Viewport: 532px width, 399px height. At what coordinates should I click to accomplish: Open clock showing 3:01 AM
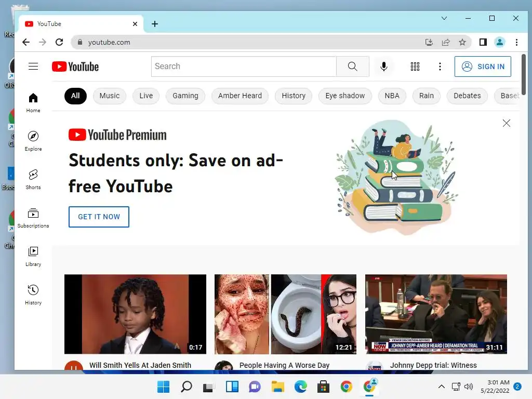pyautogui.click(x=495, y=387)
